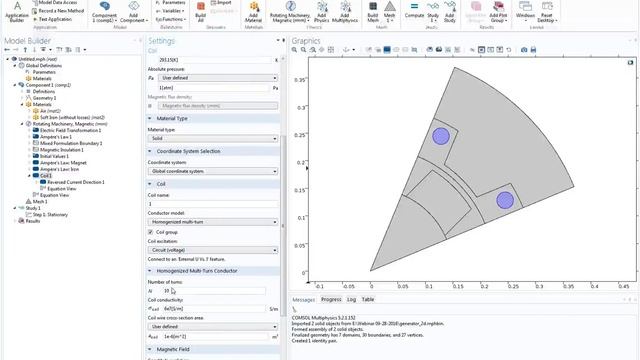Open the Coordinate system dropdown
640x360 pixels.
(213, 171)
